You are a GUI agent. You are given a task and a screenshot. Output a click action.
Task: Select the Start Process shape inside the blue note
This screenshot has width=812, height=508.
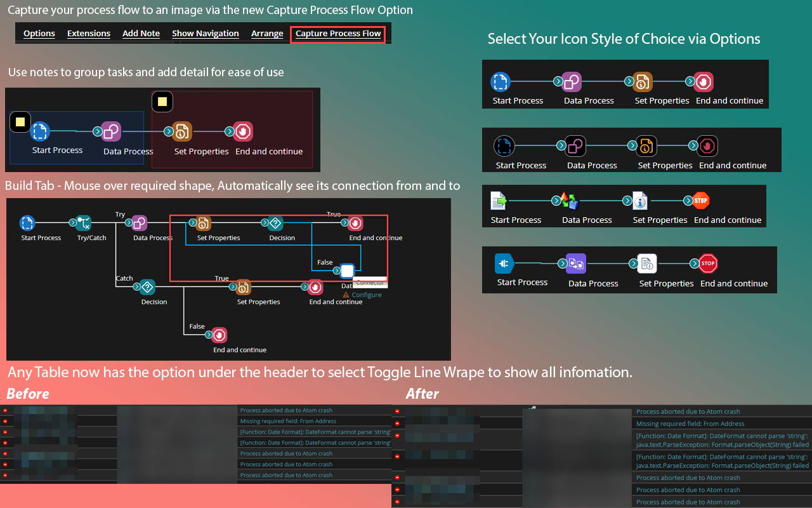[40, 131]
